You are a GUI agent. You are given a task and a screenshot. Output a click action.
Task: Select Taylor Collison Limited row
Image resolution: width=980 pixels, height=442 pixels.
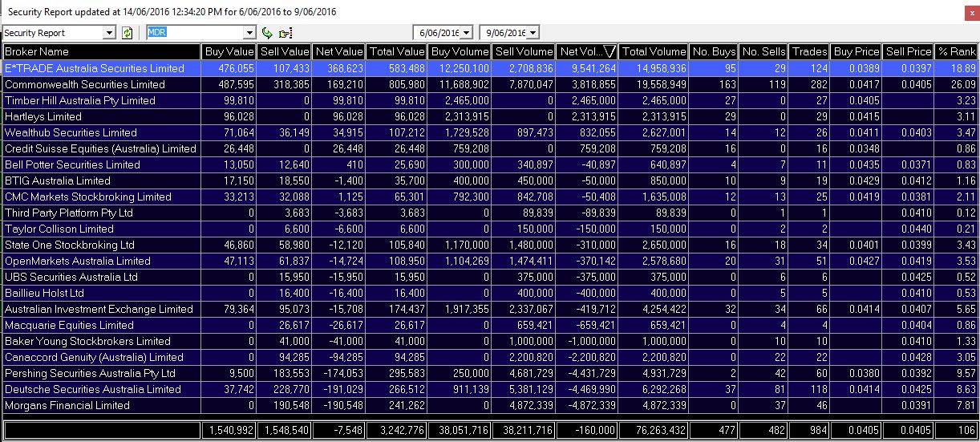(490, 229)
